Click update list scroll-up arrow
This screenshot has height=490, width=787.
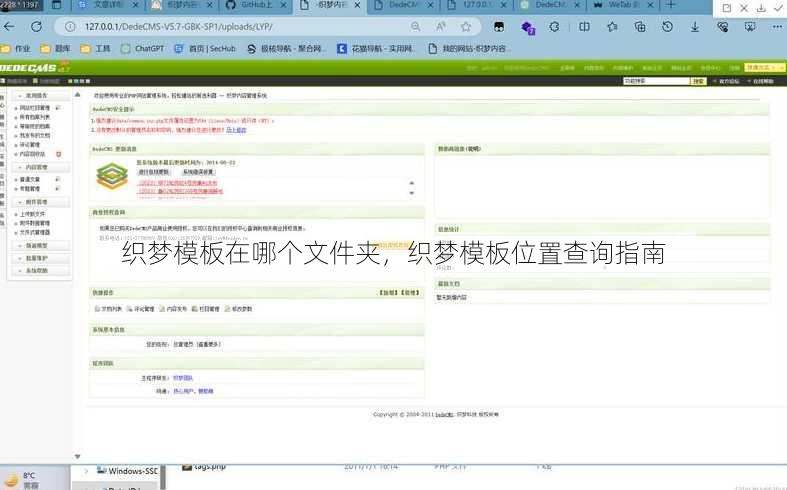[x=412, y=183]
